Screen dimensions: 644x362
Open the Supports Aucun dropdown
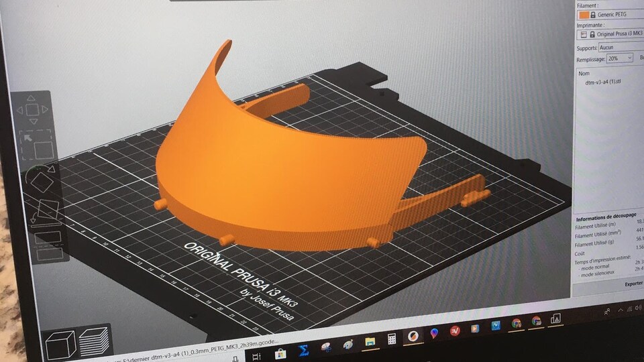coord(621,47)
